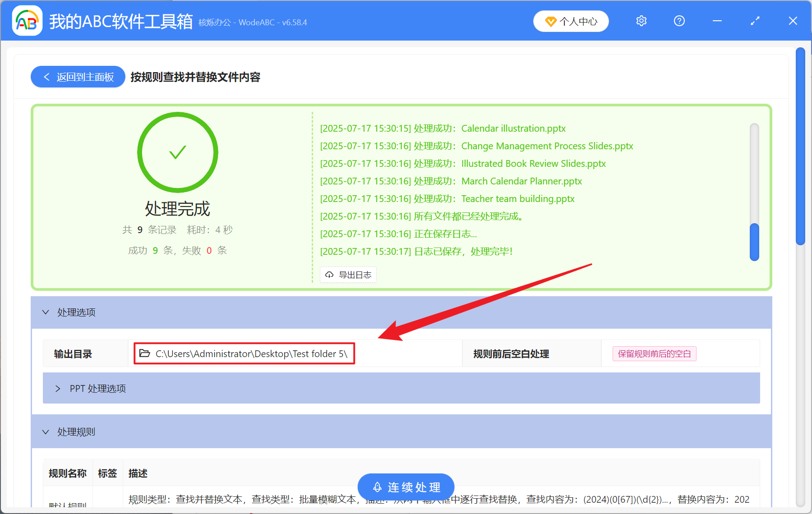The height and width of the screenshot is (514, 812).
Task: Click the AB application logo
Action: point(27,21)
